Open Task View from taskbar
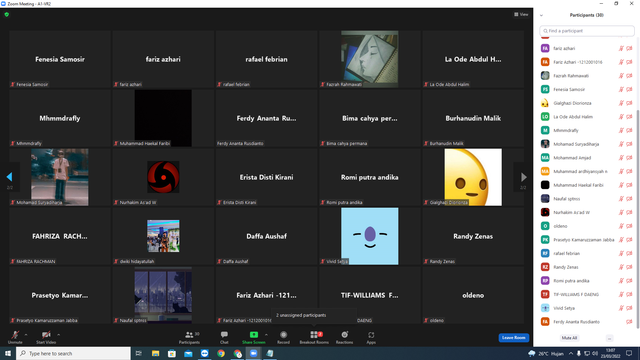 [139, 353]
